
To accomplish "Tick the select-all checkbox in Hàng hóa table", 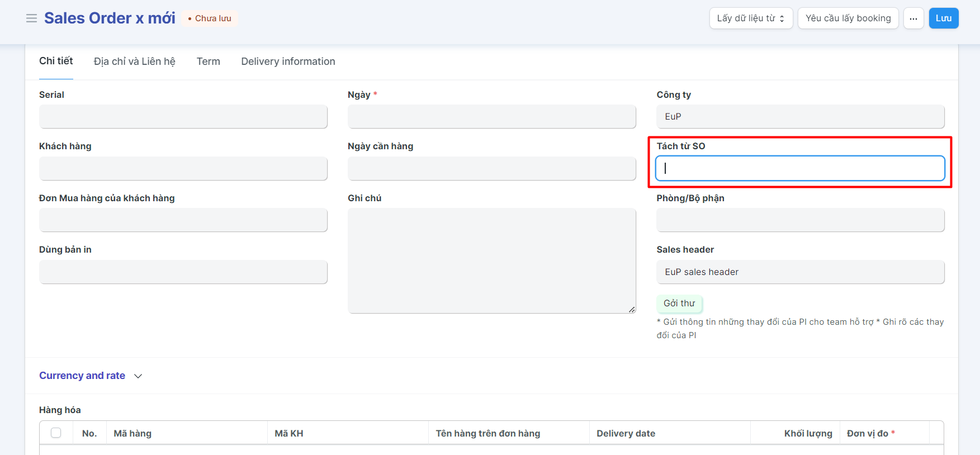I will point(56,433).
